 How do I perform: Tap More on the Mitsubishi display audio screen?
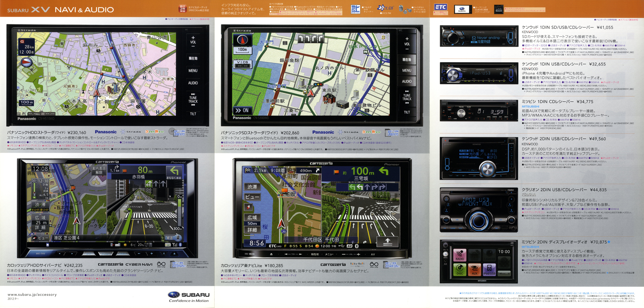[x=504, y=273]
